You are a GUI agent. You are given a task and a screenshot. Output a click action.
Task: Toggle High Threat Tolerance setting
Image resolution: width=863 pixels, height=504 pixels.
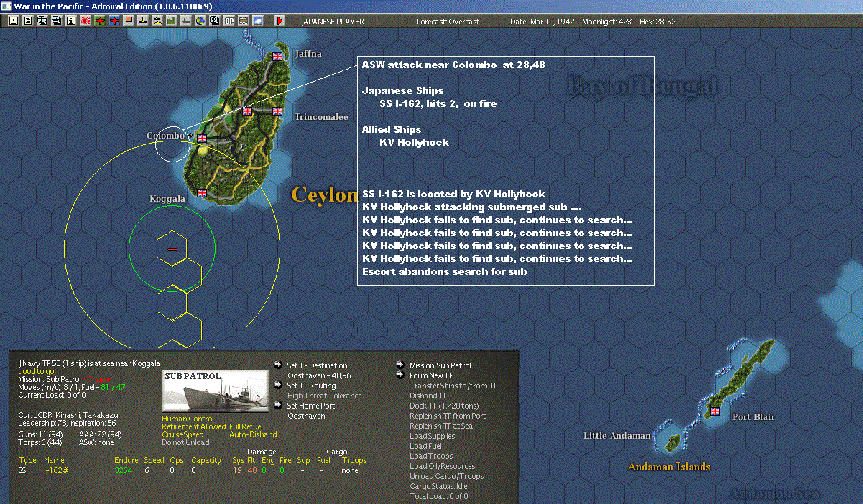click(325, 396)
